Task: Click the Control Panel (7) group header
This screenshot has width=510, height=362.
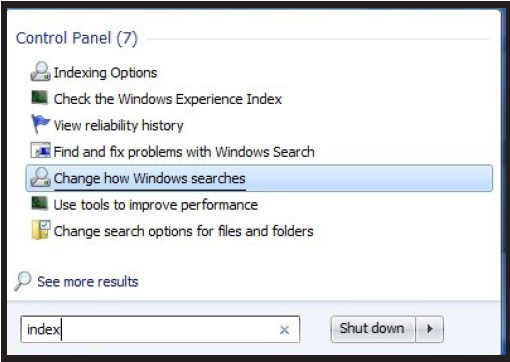Action: click(77, 38)
